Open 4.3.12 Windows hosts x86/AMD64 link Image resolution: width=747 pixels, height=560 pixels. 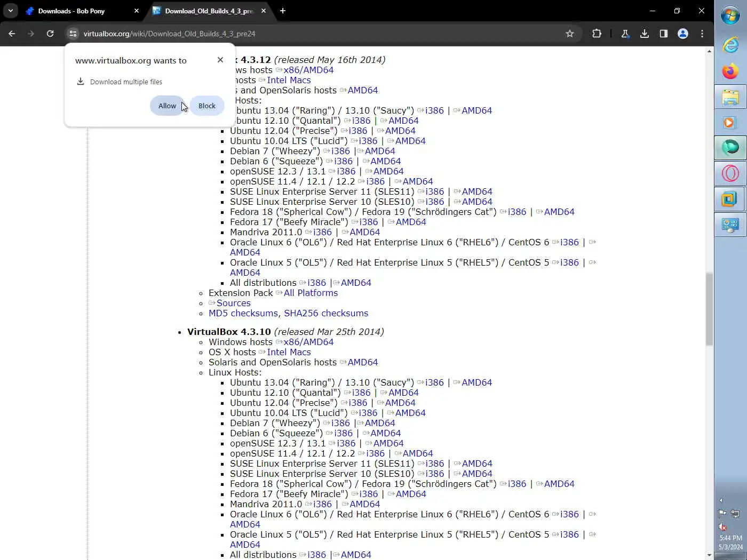[308, 70]
